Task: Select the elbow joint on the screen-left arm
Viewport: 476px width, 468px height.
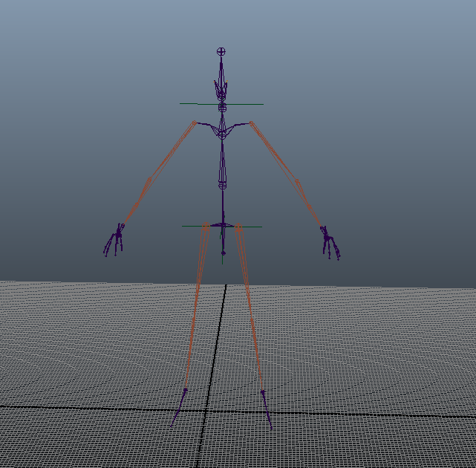Action: point(149,181)
